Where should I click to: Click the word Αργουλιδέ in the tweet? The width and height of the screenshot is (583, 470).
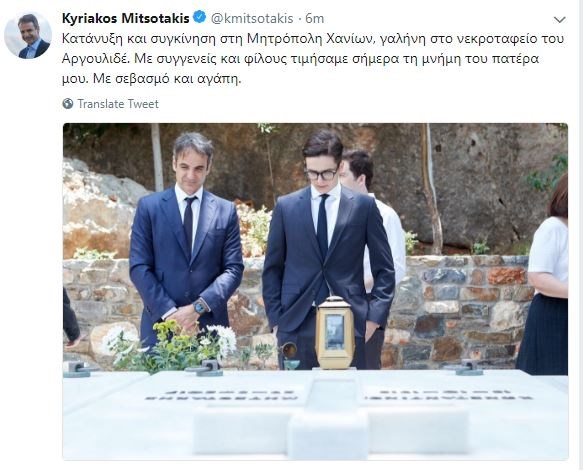(x=96, y=59)
